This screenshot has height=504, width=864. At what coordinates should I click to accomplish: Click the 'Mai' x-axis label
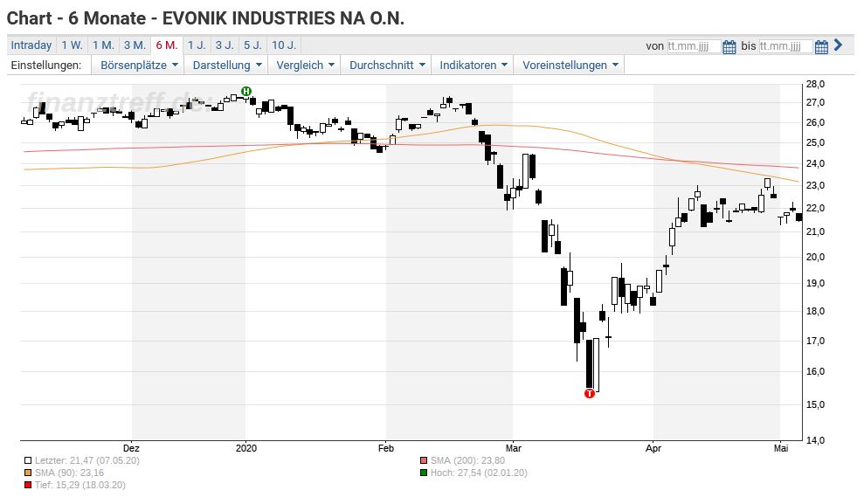780,448
